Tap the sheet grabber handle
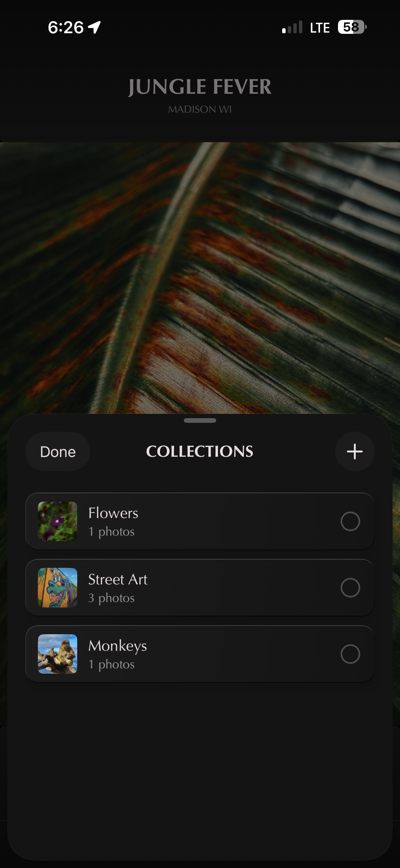The width and height of the screenshot is (400, 868). point(200,420)
